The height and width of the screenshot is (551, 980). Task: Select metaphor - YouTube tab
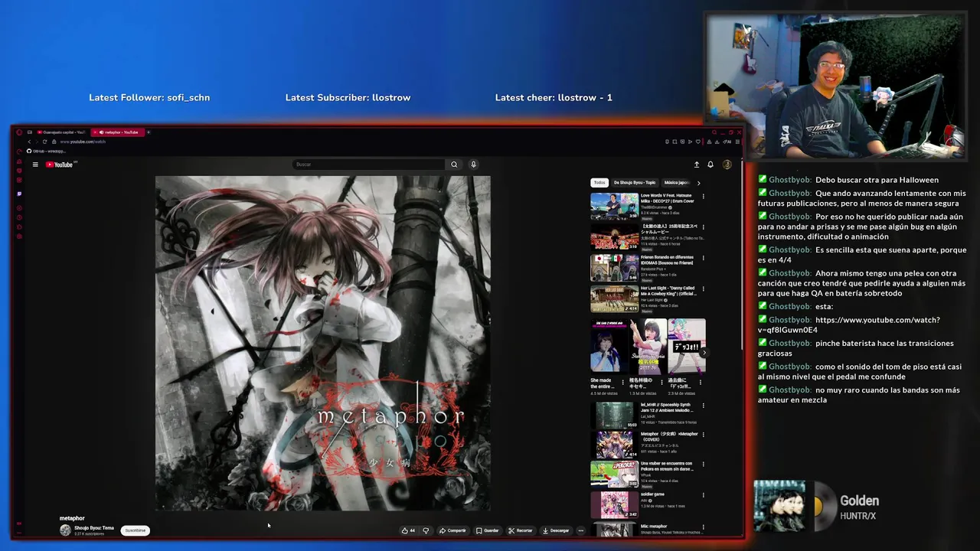coord(119,132)
